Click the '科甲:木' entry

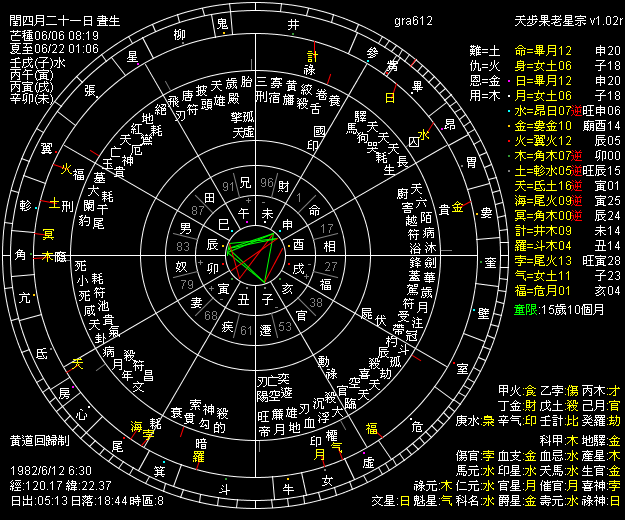(x=559, y=440)
